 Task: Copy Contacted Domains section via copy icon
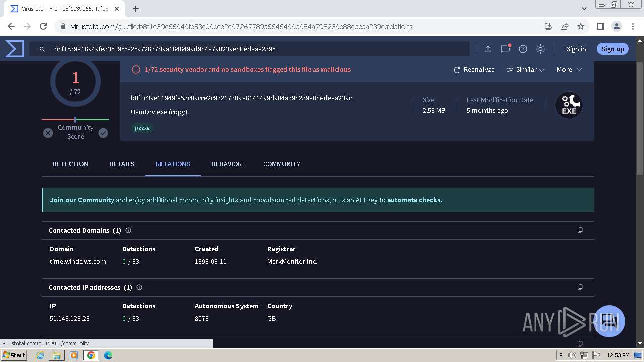point(580,230)
